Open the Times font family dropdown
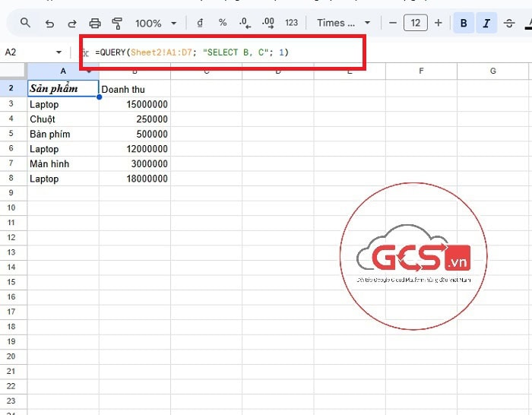 [344, 23]
